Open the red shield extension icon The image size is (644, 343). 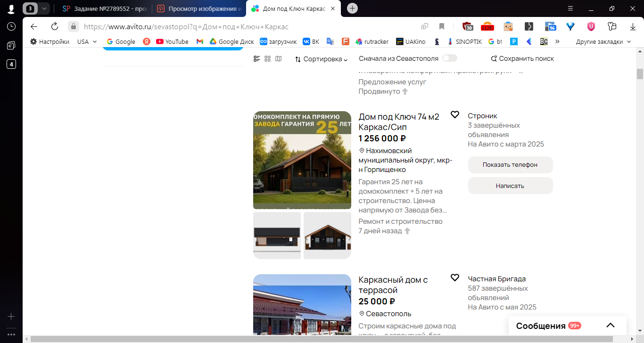tap(467, 26)
